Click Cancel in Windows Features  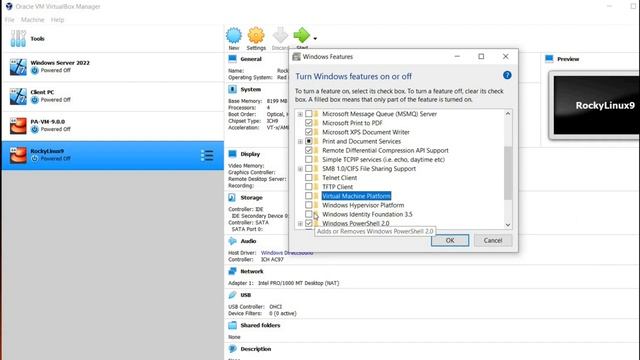493,240
